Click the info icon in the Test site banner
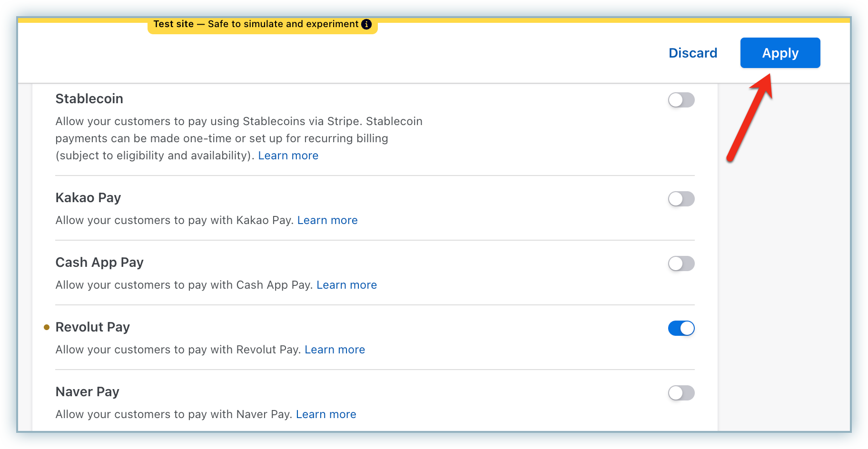 366,24
